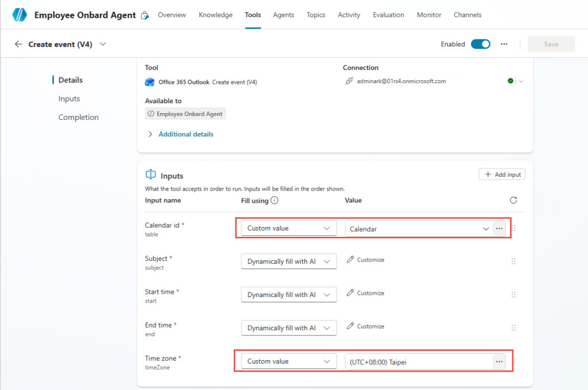
Task: Open the Topics tab
Action: 316,15
